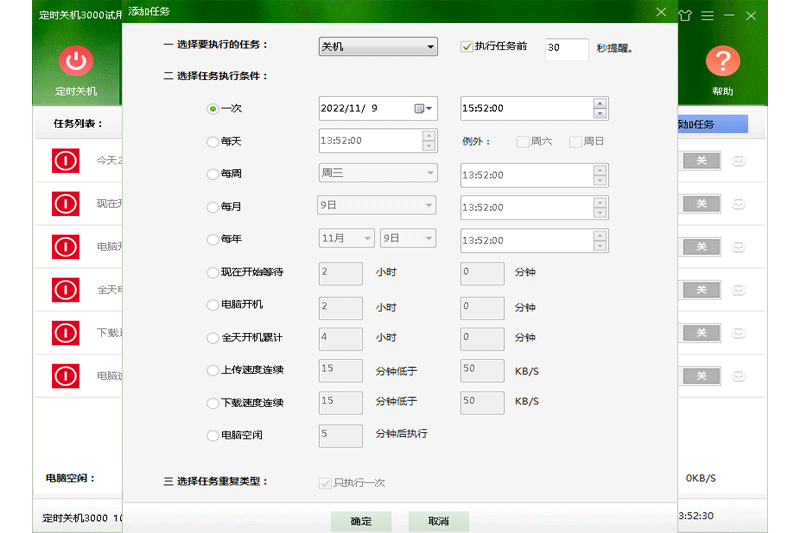
Task: Click the 0KB/S status text
Action: [x=701, y=478]
